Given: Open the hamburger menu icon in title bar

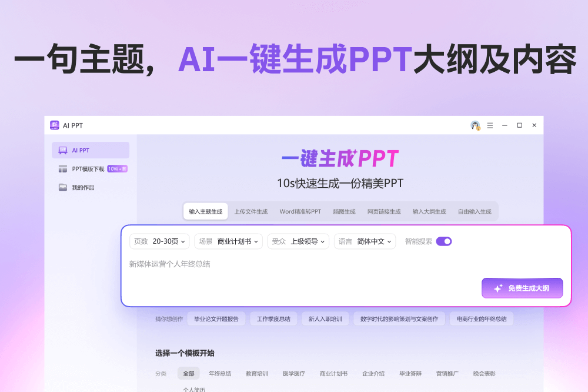Looking at the screenshot, I should click(x=490, y=125).
